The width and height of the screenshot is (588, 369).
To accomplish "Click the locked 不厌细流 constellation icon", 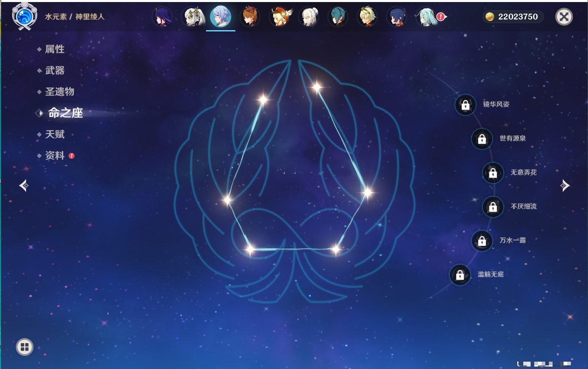I will coord(493,207).
